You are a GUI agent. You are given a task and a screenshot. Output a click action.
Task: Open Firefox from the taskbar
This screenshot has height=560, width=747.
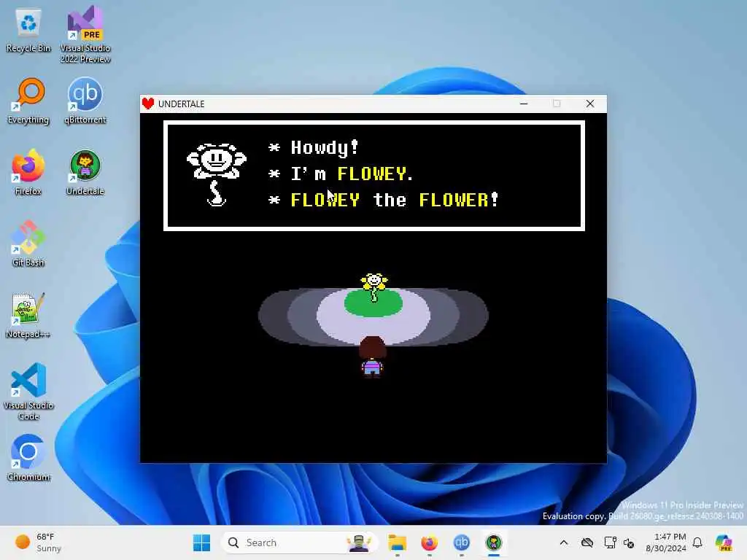tap(429, 542)
